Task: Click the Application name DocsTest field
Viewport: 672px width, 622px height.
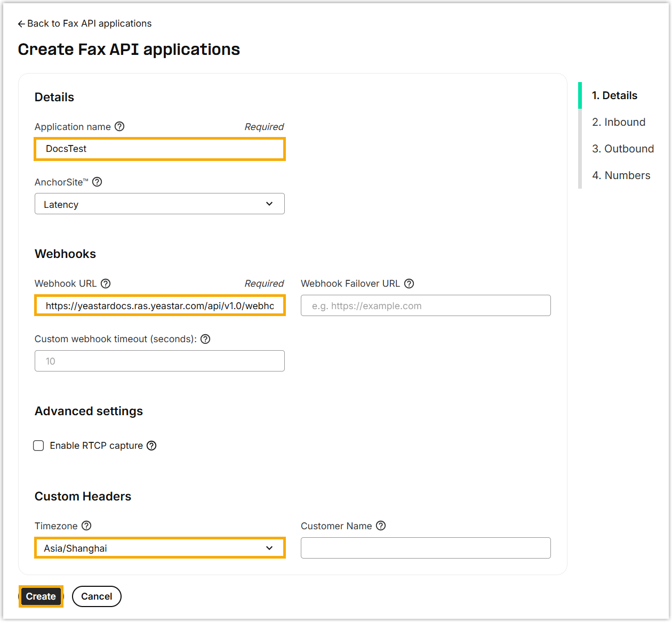Action: click(159, 149)
